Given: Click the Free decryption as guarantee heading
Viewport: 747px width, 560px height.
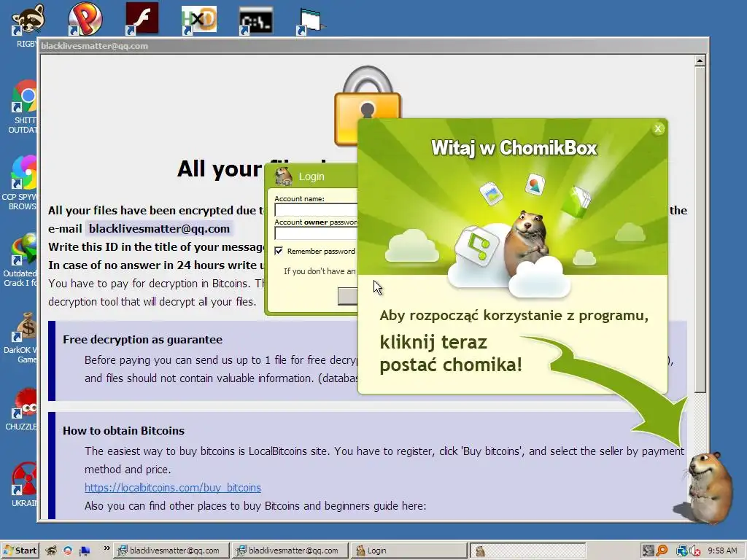Looking at the screenshot, I should pos(142,340).
